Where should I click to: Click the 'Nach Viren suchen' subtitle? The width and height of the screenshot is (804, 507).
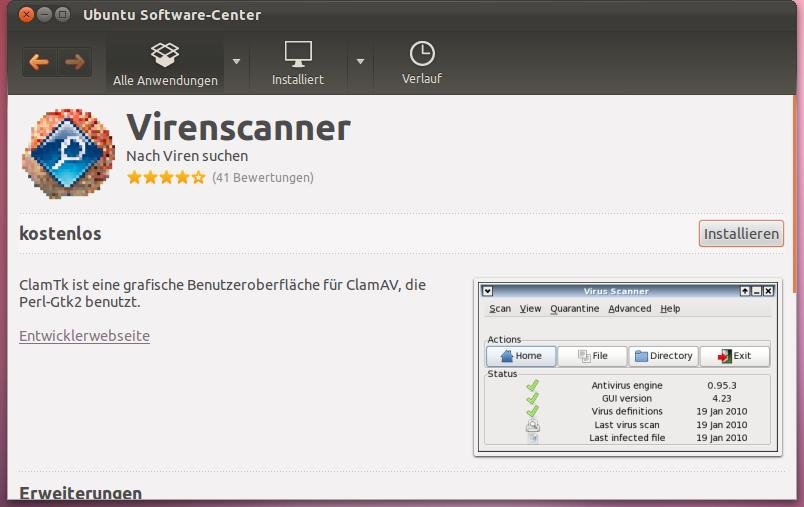[187, 156]
